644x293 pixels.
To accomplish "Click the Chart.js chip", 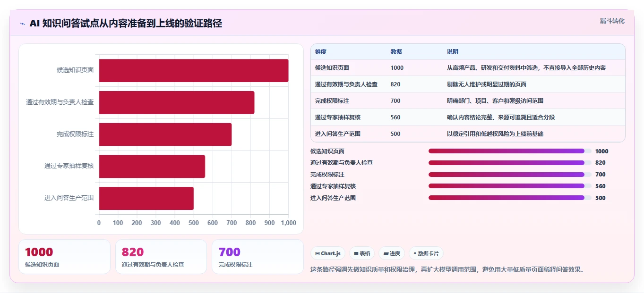I will pos(328,253).
